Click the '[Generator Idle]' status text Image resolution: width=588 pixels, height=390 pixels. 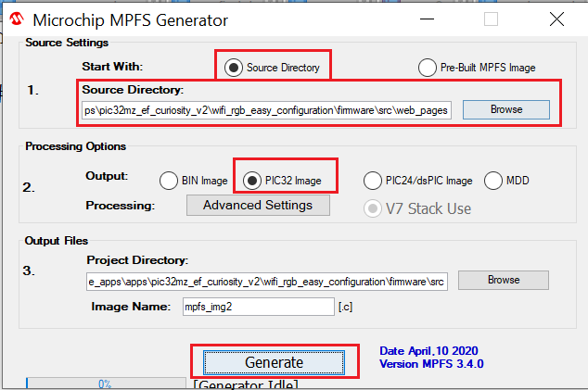[x=246, y=384]
